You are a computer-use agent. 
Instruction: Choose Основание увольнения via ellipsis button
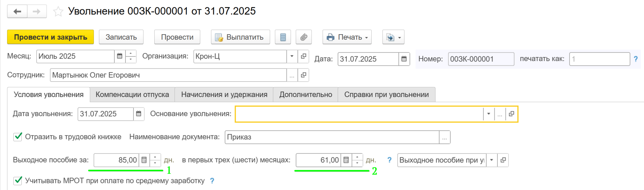click(x=500, y=114)
